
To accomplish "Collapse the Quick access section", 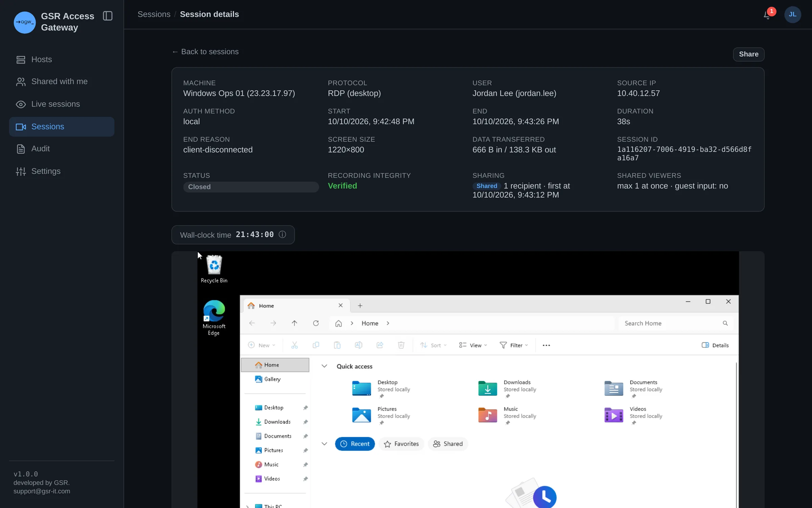I will (324, 366).
